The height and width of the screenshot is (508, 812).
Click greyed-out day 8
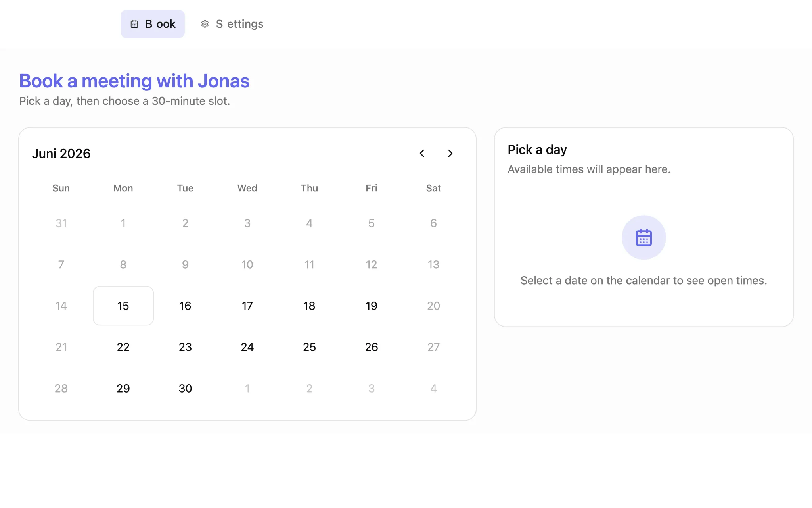[123, 264]
